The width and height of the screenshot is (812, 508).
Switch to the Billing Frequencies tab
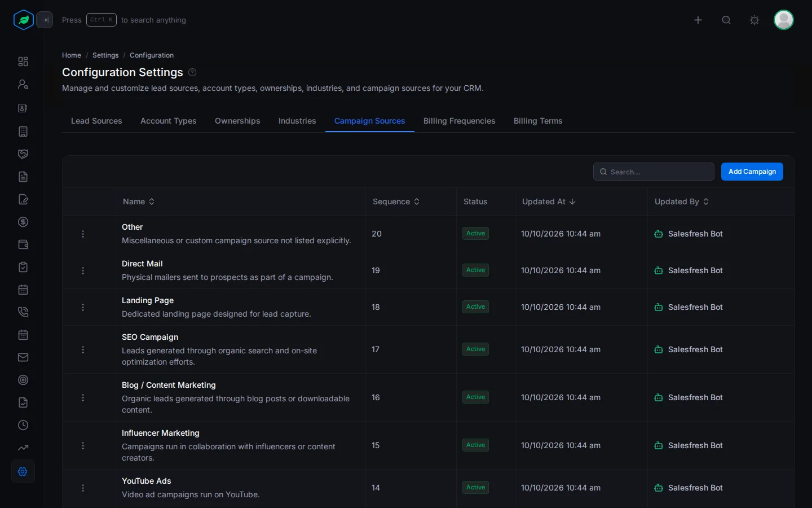[460, 121]
